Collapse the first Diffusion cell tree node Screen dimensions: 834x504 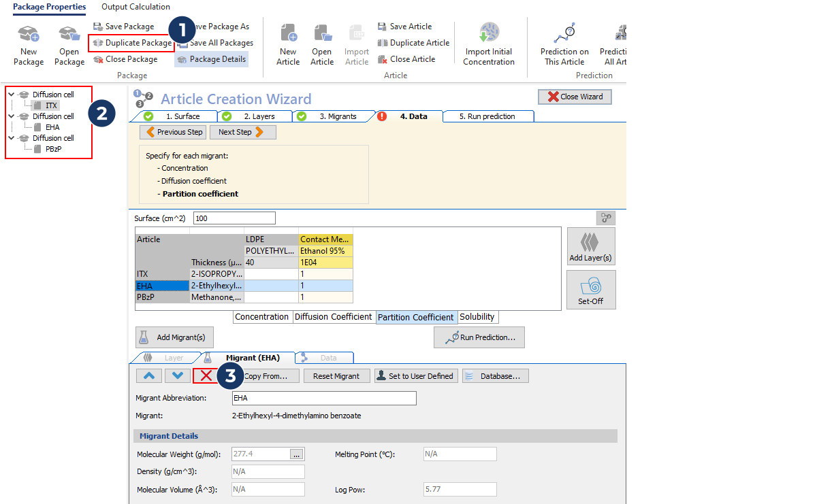[11, 95]
